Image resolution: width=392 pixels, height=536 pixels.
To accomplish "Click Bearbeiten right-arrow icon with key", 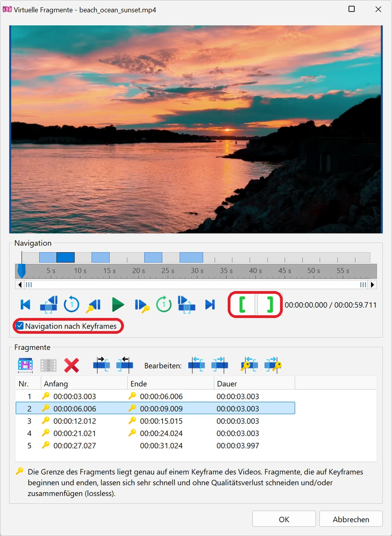I will (x=273, y=365).
